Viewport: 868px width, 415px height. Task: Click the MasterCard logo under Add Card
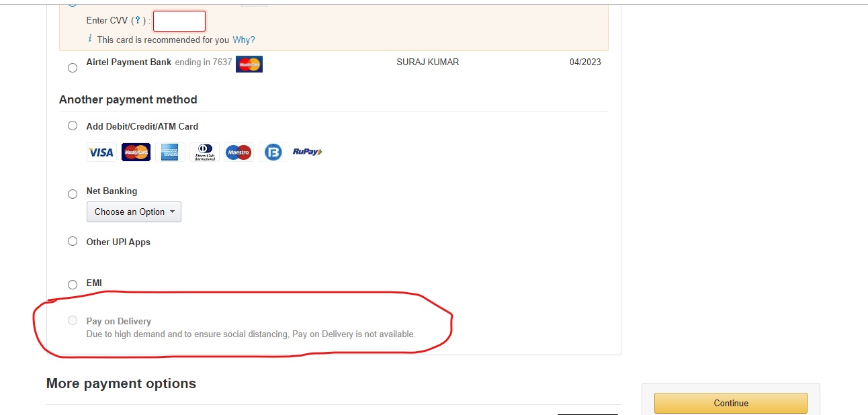[136, 152]
